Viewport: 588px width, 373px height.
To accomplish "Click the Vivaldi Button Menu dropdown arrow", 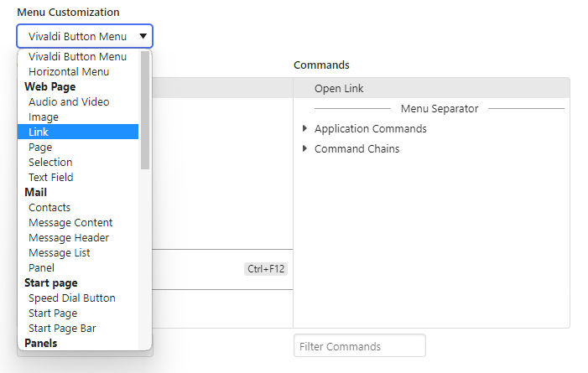I will click(x=143, y=36).
